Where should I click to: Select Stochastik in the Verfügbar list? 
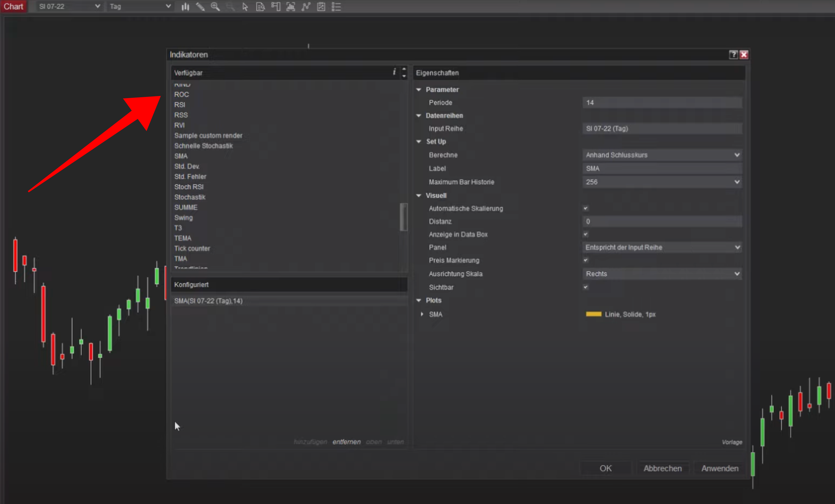(190, 197)
